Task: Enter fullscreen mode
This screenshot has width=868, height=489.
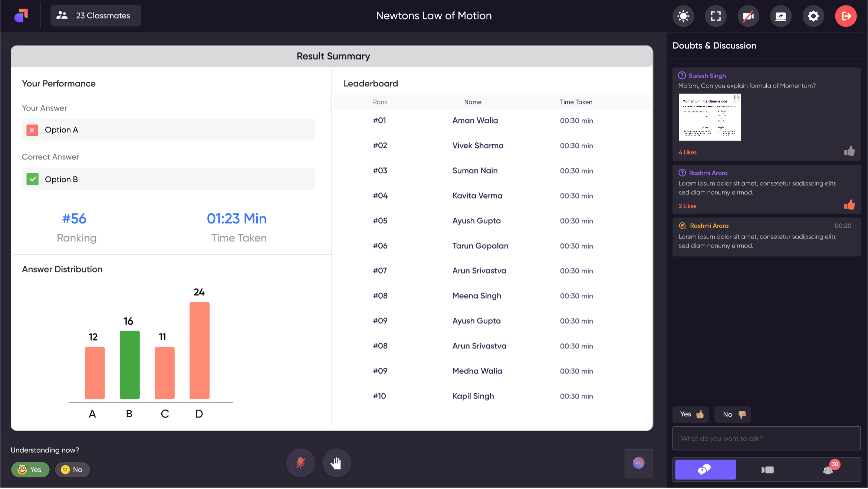Action: pyautogui.click(x=716, y=16)
